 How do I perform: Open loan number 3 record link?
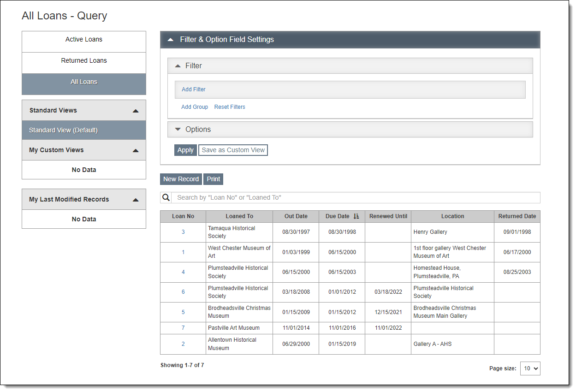(183, 232)
